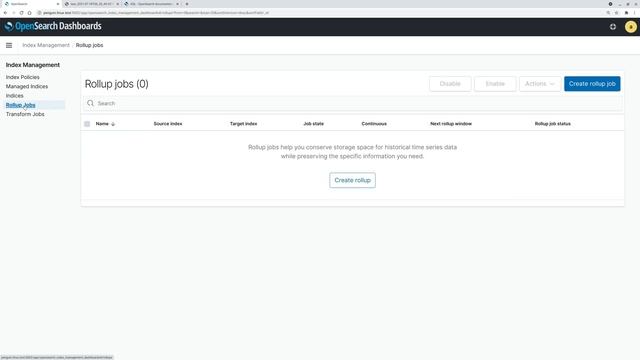Sort by Target index column header
640x360 pixels.
(x=244, y=124)
